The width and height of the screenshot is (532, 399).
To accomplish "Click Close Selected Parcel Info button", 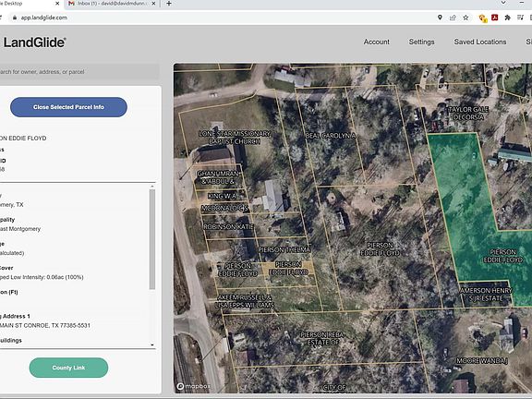I will (68, 107).
